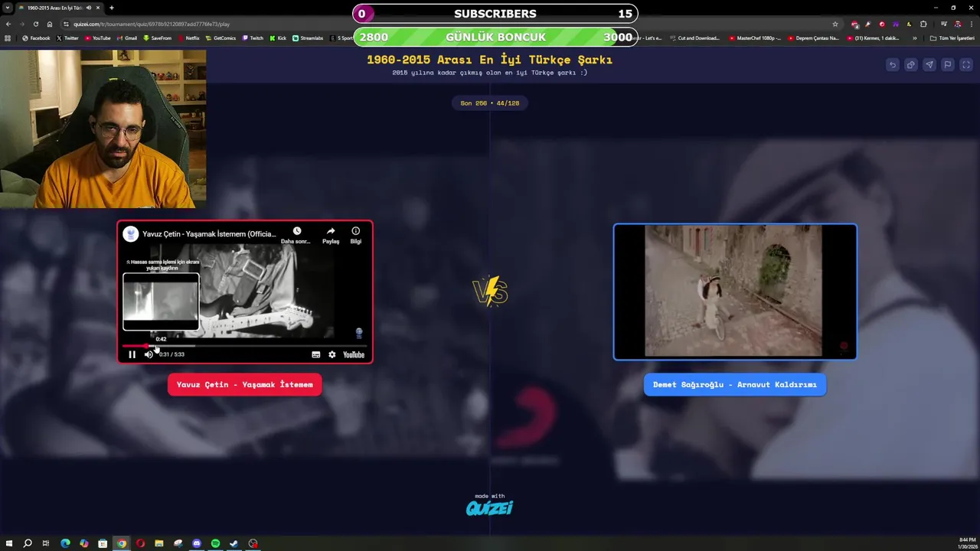
Task: Click the Paylaş share arrow in player
Action: (x=331, y=231)
